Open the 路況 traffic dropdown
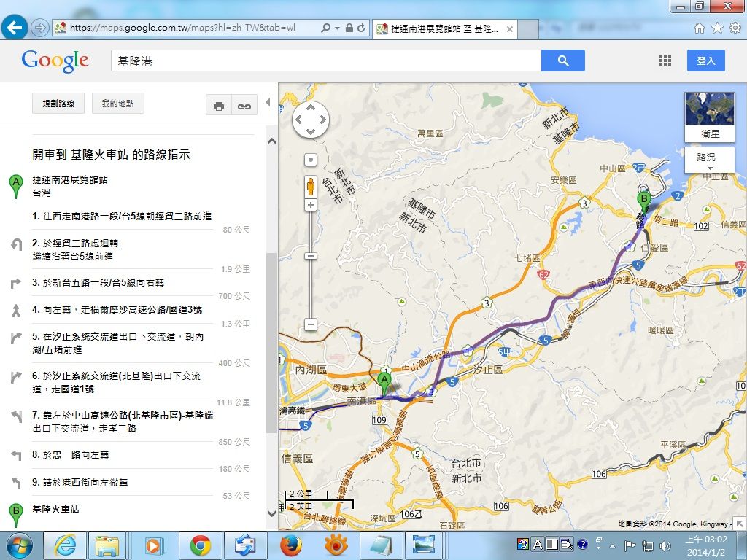 coord(709,160)
